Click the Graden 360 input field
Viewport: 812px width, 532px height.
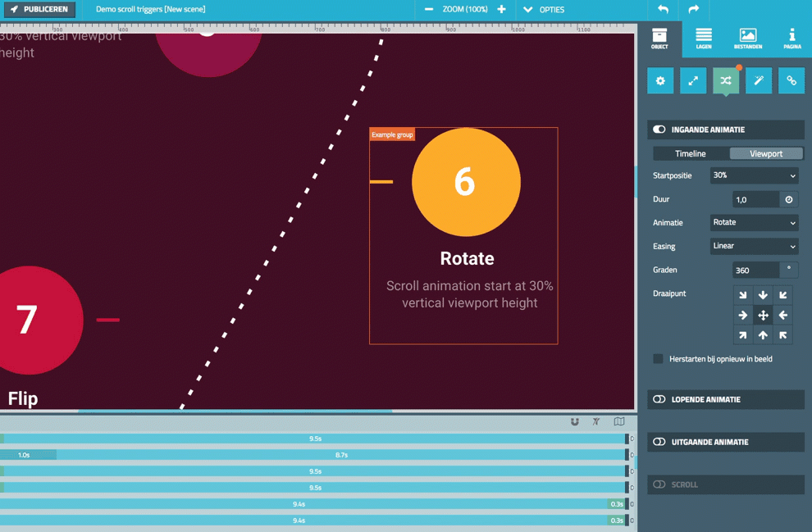click(755, 270)
